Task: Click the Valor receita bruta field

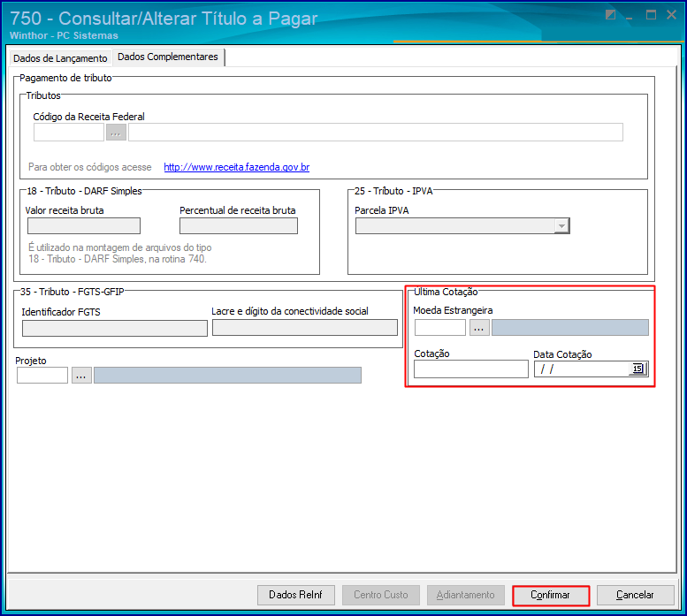Action: (x=84, y=226)
